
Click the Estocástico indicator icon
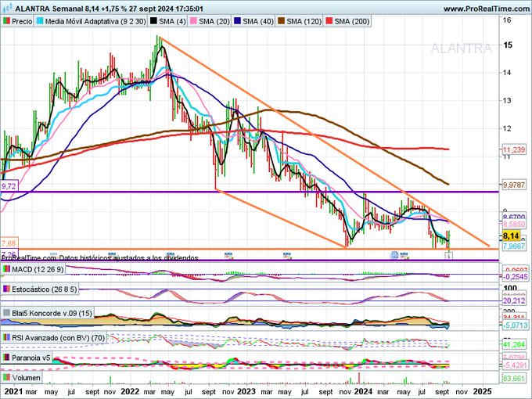(6, 289)
